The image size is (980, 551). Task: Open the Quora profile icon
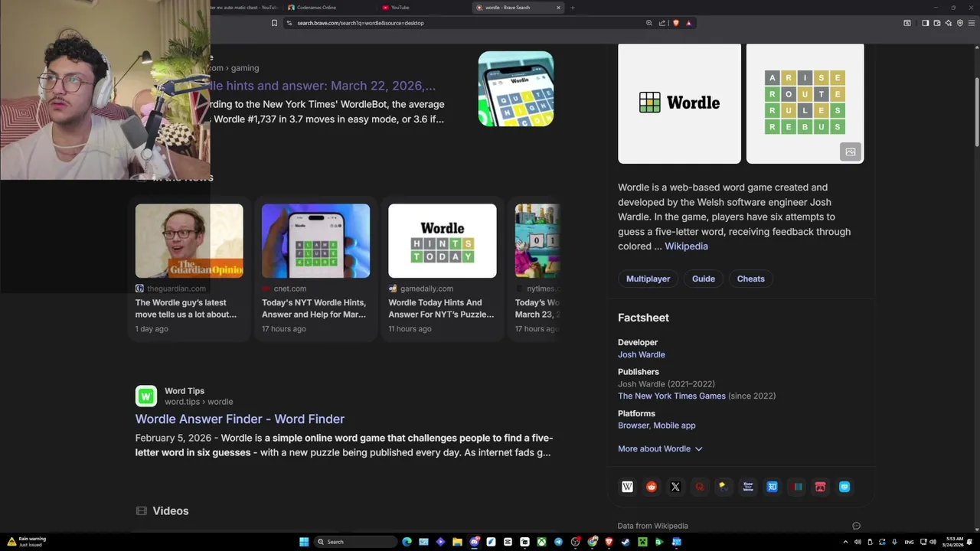pyautogui.click(x=699, y=487)
